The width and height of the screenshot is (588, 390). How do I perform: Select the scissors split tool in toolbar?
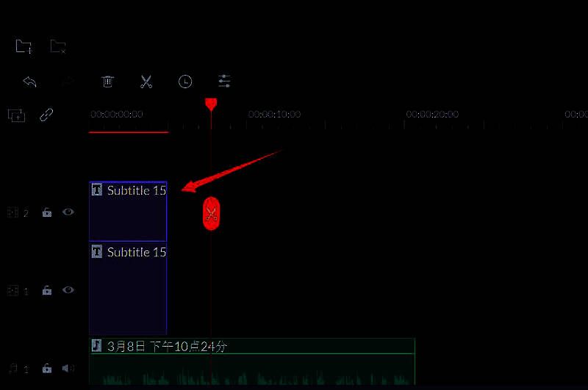(146, 82)
